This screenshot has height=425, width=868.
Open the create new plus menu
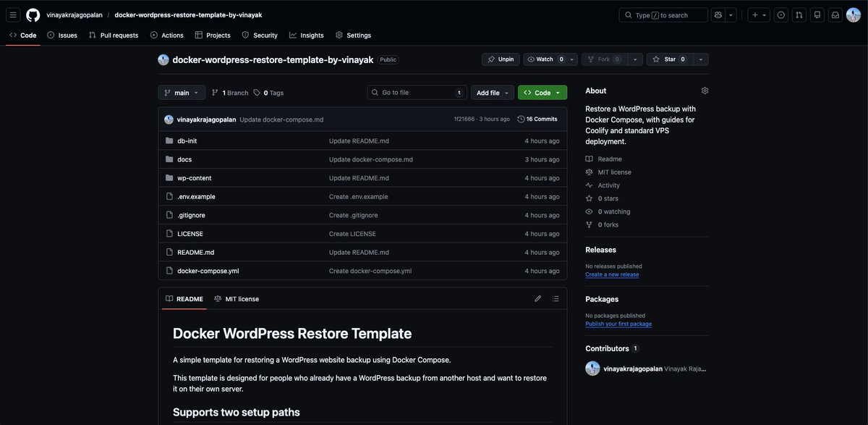pyautogui.click(x=759, y=14)
